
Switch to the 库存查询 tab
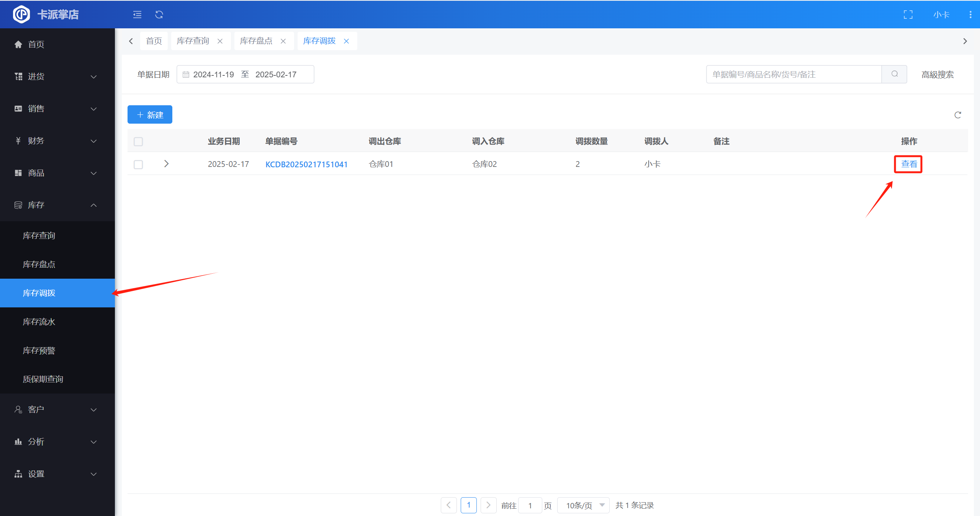193,41
